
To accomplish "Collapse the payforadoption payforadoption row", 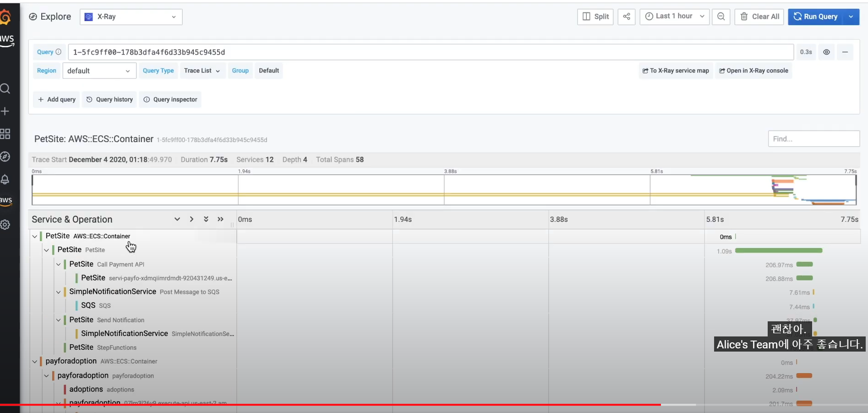I will click(x=47, y=375).
